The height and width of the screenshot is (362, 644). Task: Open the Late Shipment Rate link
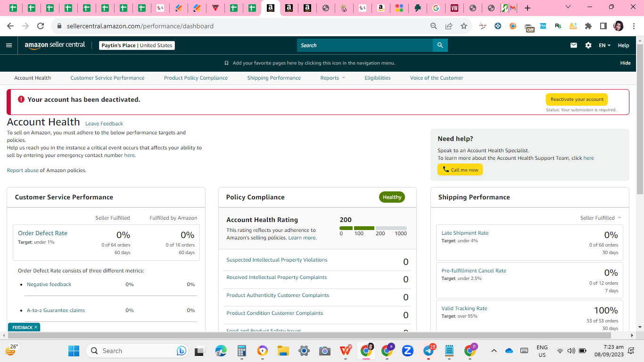click(465, 233)
